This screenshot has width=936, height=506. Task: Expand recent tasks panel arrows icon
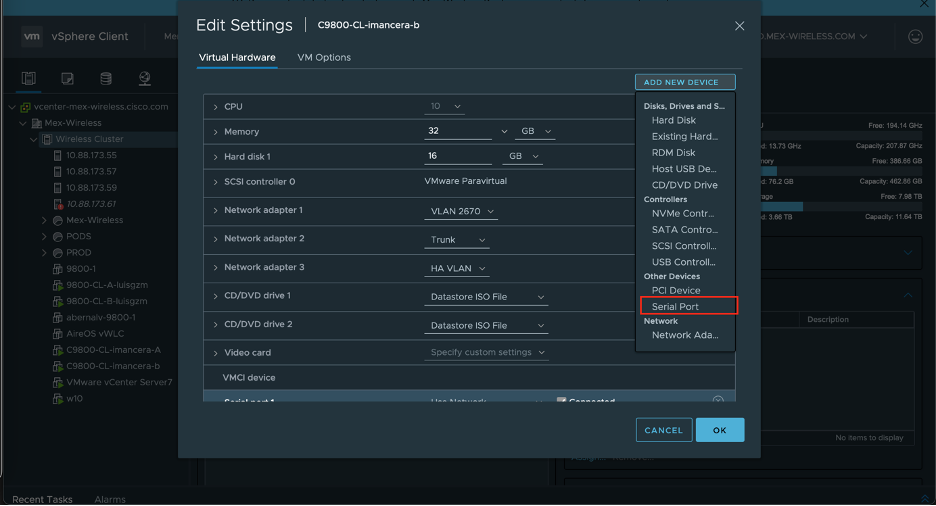coord(925,499)
